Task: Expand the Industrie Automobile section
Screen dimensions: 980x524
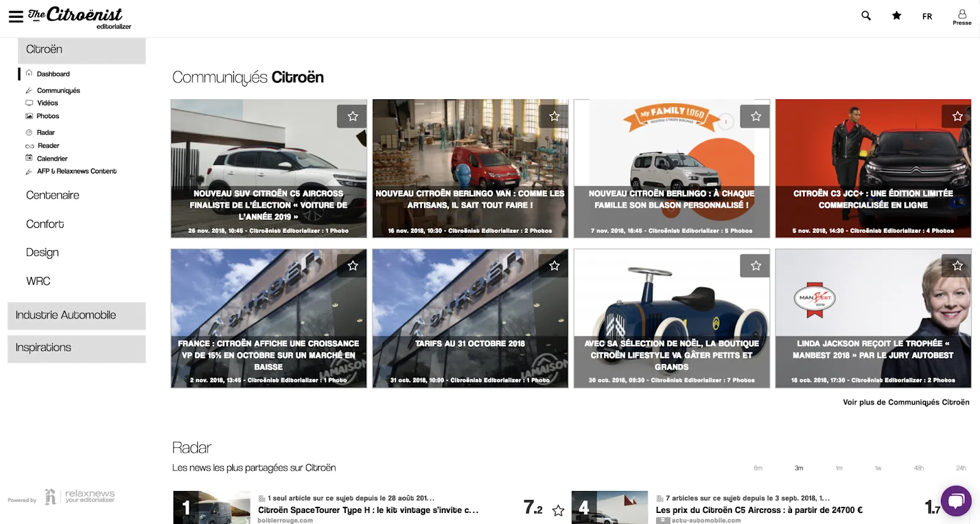Action: 77,315
